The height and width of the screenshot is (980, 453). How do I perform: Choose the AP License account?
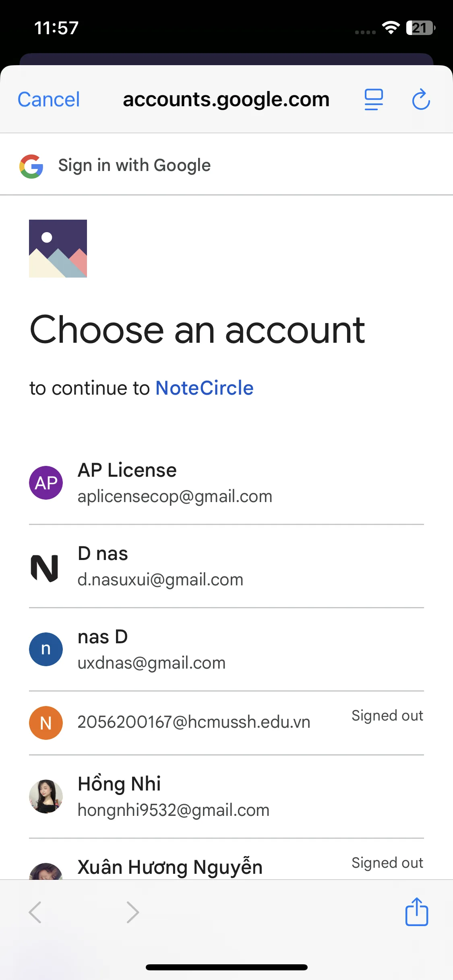point(175,483)
